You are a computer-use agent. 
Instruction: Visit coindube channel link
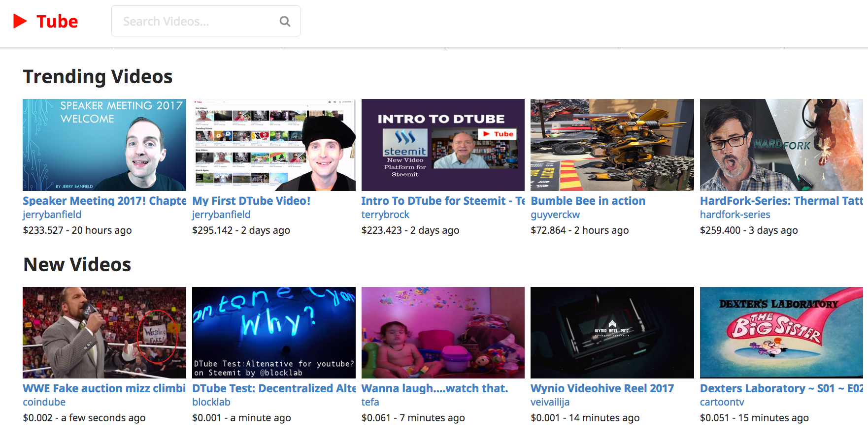click(x=44, y=402)
